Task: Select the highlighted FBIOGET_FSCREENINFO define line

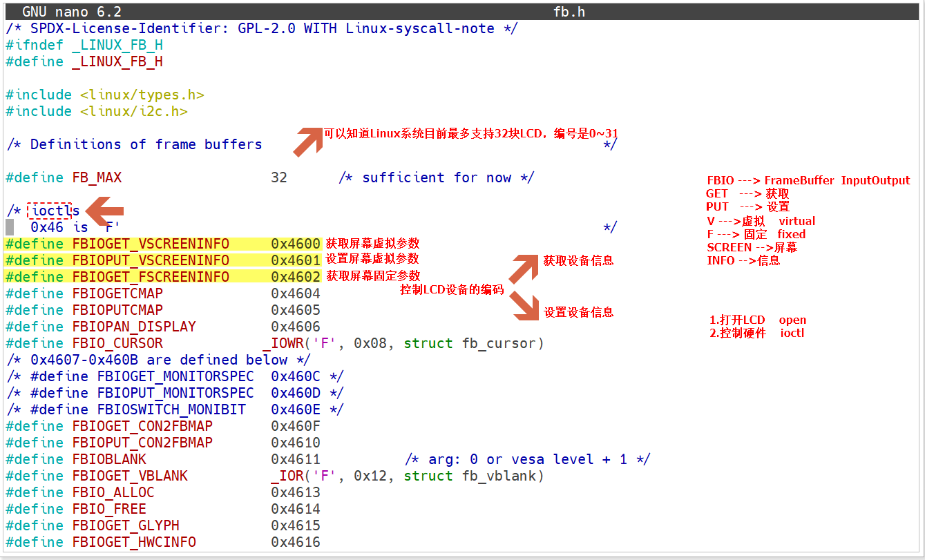Action: coord(173,276)
